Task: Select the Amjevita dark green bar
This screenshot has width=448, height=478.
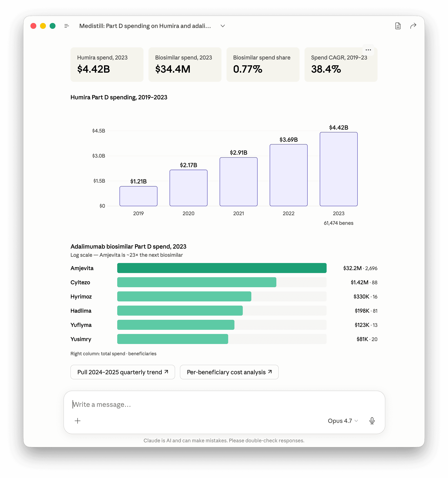Action: click(222, 268)
